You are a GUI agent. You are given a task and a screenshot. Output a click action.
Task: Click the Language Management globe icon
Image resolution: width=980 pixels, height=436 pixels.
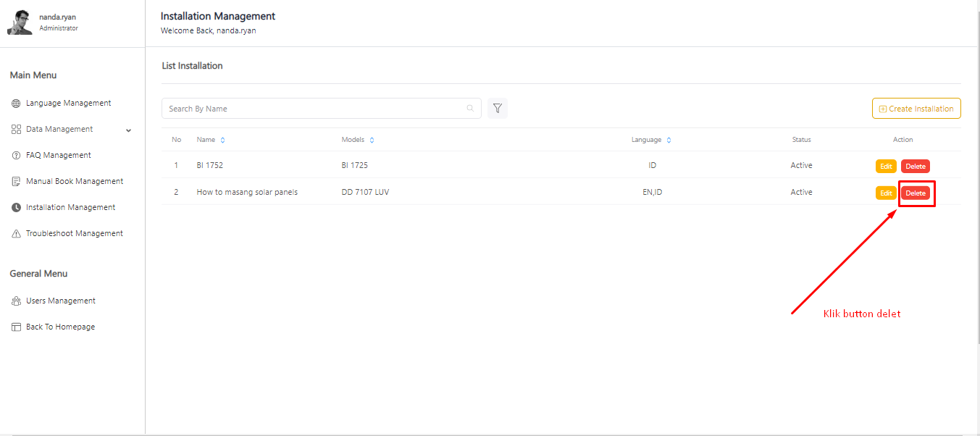[16, 104]
